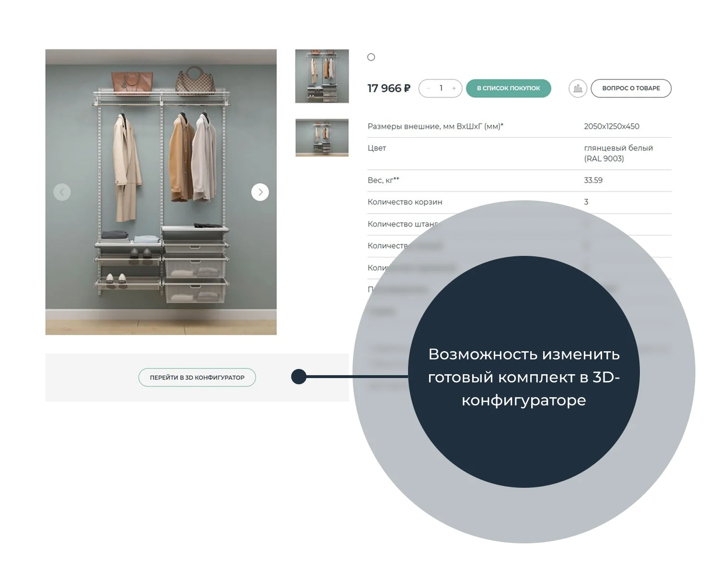This screenshot has height=575, width=728.
Task: Select the first wardrobe thumbnail
Action: [322, 76]
